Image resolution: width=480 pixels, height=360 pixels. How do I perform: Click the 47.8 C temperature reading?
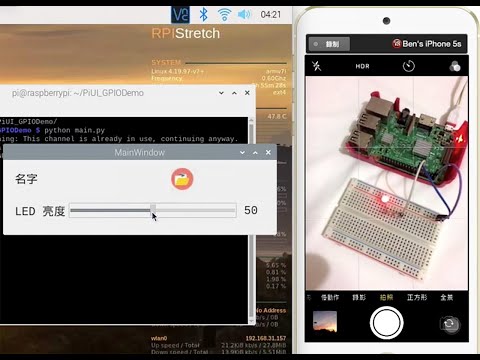(277, 117)
